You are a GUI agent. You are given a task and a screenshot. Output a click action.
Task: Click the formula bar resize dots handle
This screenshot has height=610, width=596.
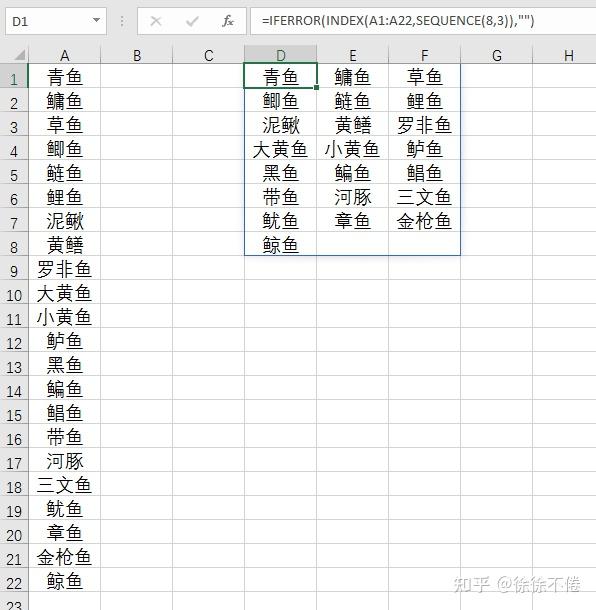pyautogui.click(x=122, y=21)
